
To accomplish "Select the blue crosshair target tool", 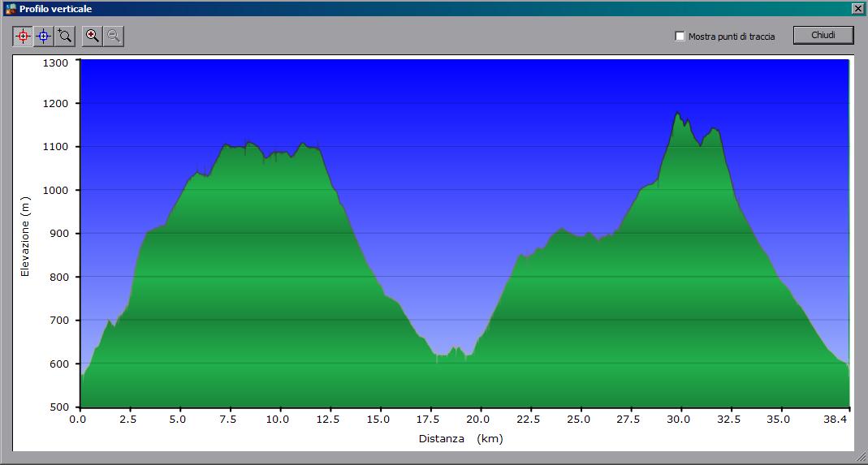I will 44,36.
